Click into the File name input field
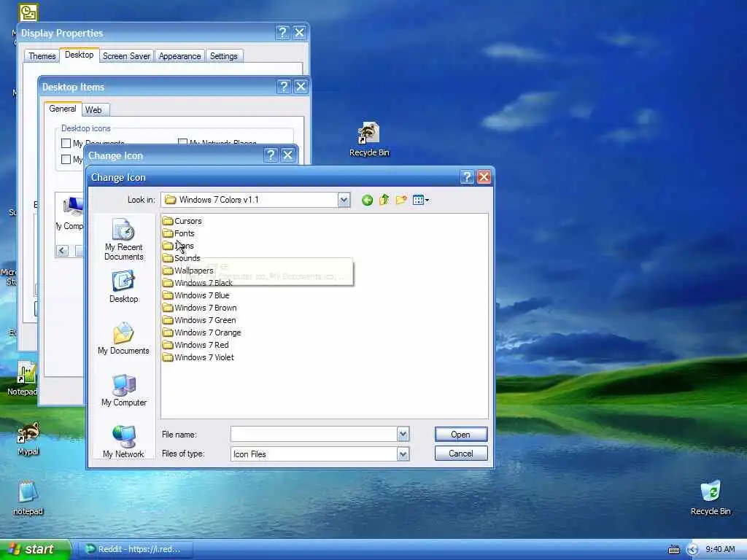747x560 pixels. click(314, 435)
